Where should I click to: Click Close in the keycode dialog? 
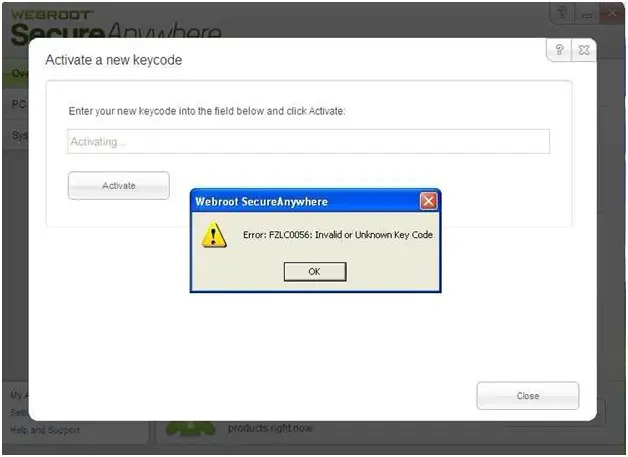click(x=527, y=396)
